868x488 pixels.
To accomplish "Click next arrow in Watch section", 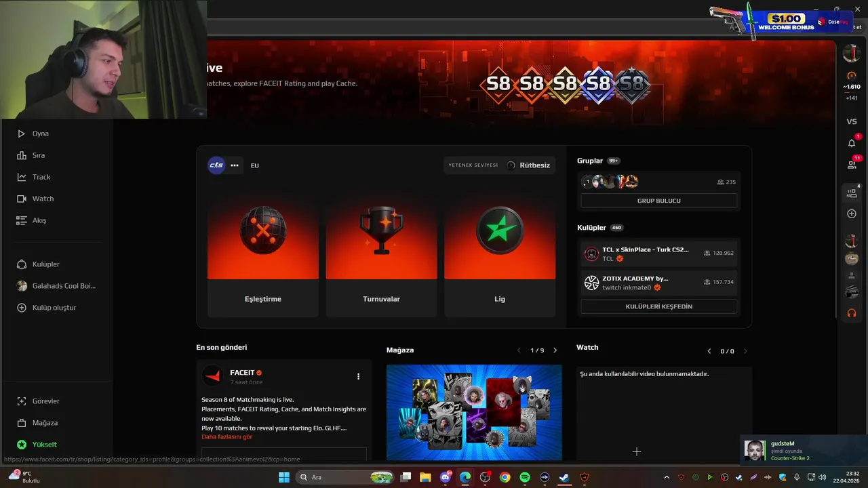I will point(745,351).
